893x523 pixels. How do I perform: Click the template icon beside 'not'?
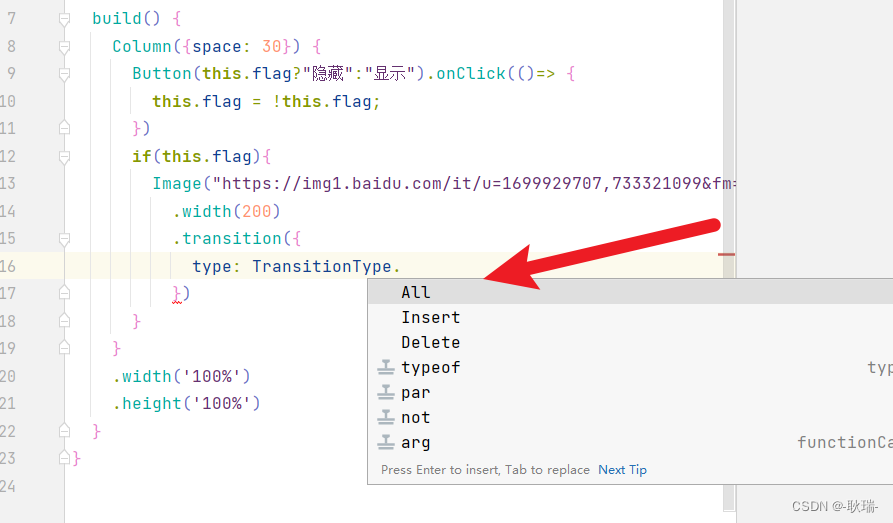coord(386,418)
